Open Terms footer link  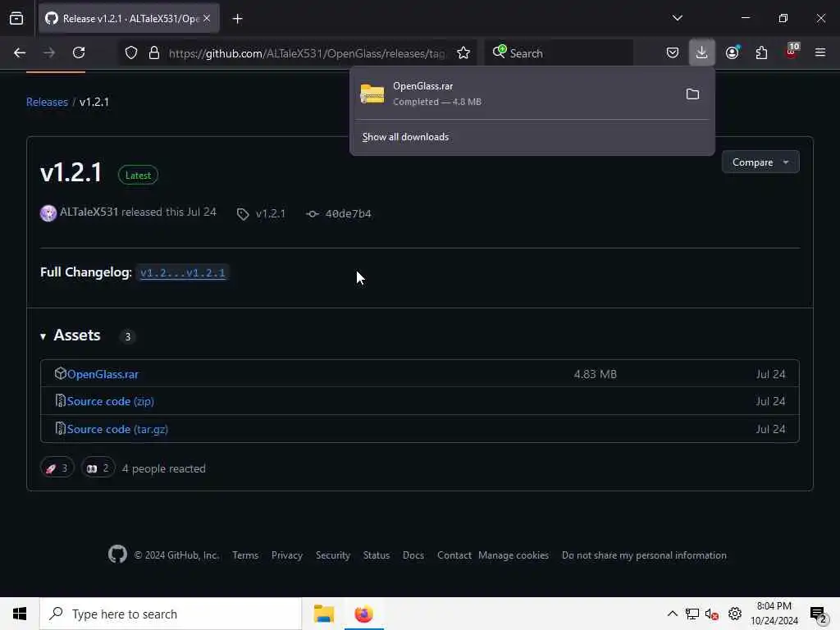245,555
